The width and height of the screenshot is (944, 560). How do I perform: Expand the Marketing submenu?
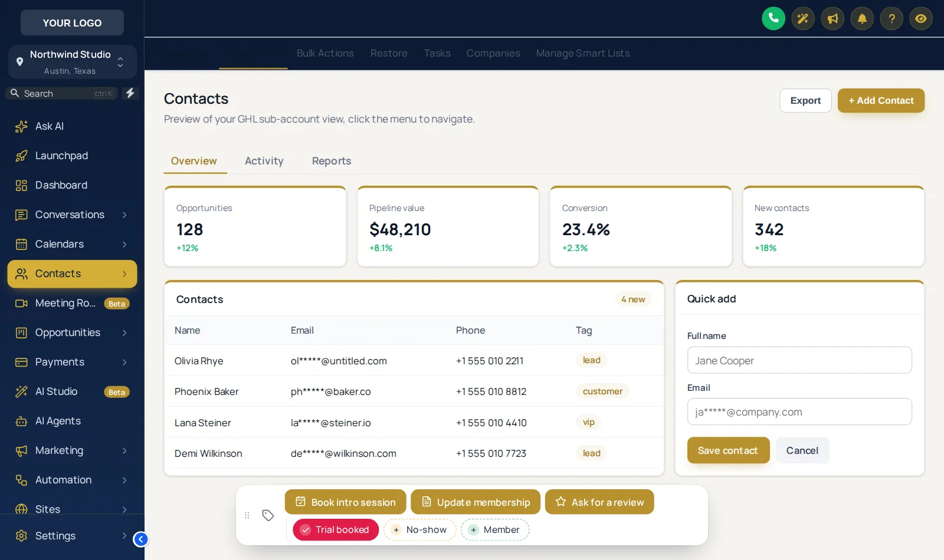click(124, 450)
